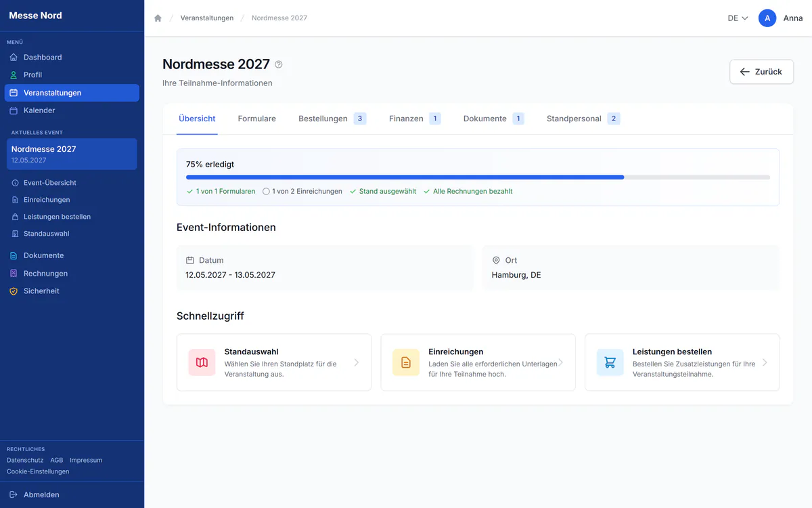Image resolution: width=812 pixels, height=508 pixels.
Task: Click the '1 von 1 Formularen' status
Action: (x=221, y=192)
